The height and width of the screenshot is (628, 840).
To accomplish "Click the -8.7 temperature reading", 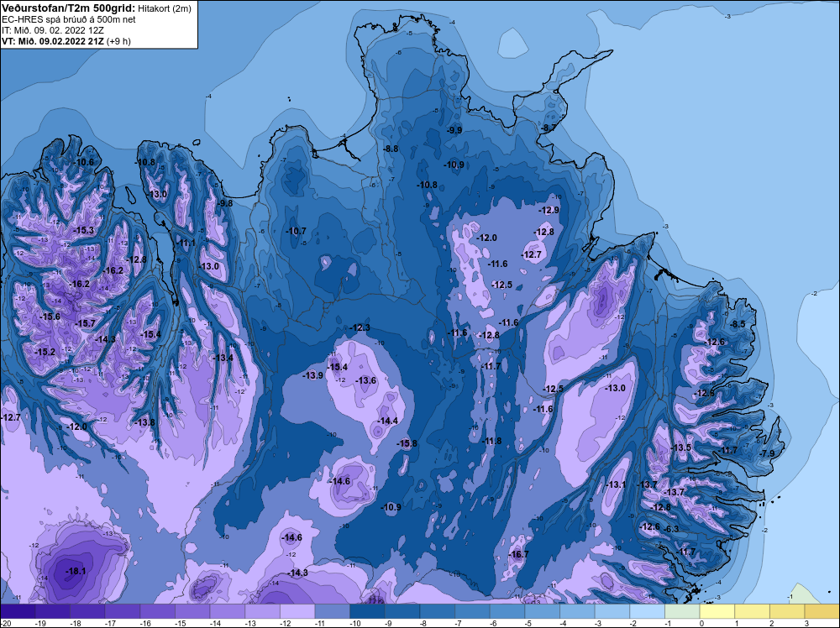I will [x=549, y=128].
